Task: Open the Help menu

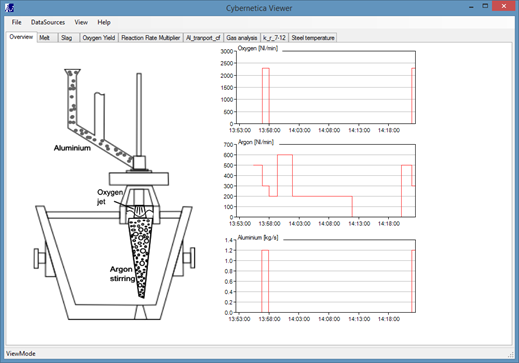Action: tap(104, 22)
